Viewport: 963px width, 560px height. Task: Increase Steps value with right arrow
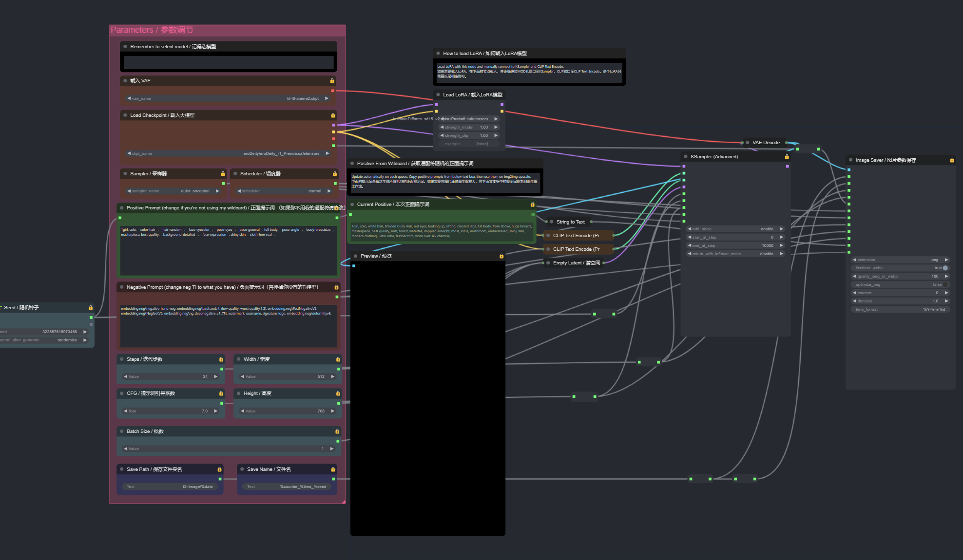click(x=216, y=376)
